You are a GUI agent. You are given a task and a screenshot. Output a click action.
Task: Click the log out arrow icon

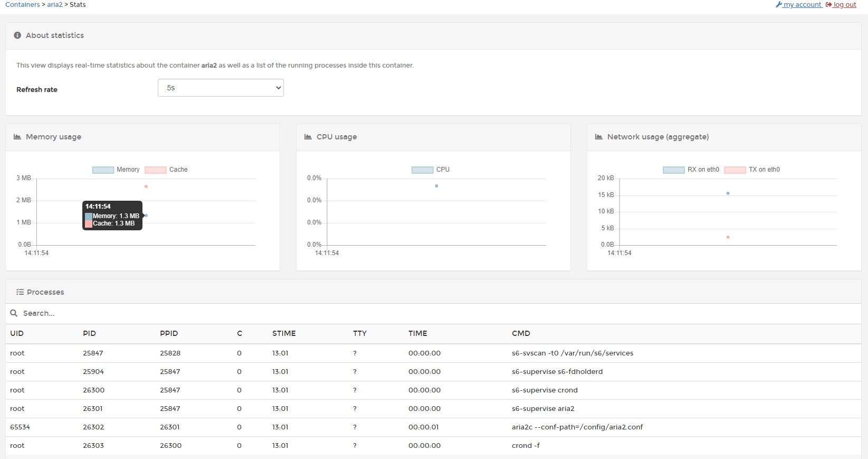tap(829, 5)
